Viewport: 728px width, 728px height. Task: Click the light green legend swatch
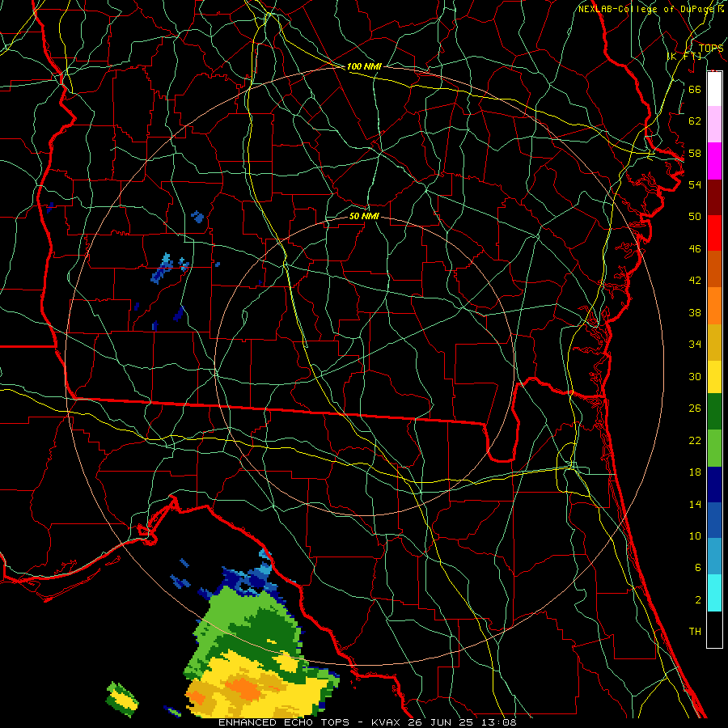[x=714, y=448]
